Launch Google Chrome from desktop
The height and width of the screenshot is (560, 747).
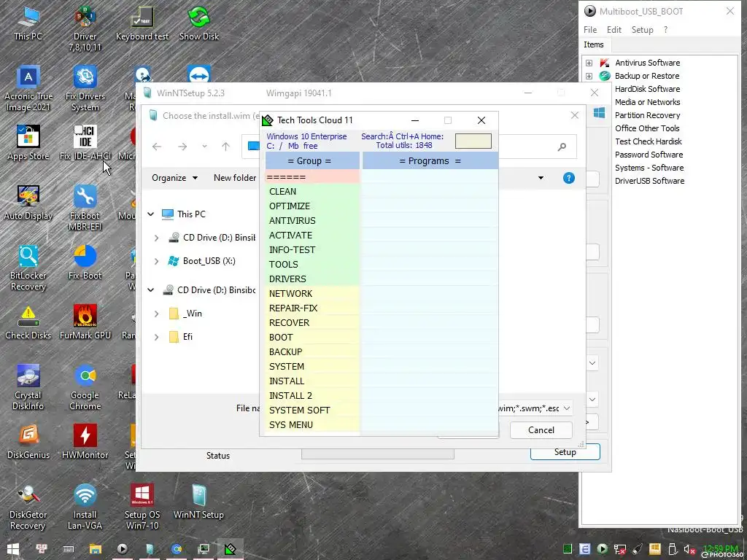85,388
